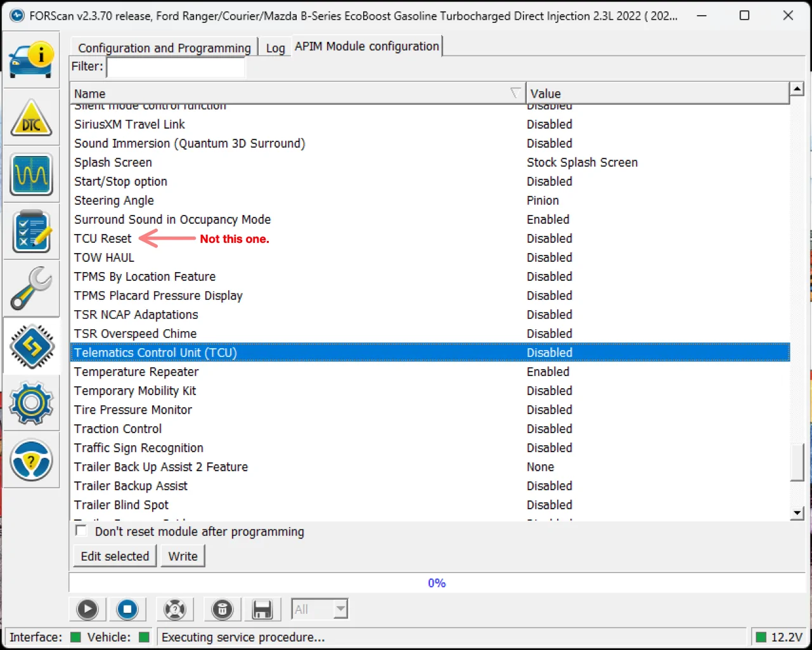The height and width of the screenshot is (650, 812).
Task: Select TSR NCAP Adaptations row
Action: 430,315
